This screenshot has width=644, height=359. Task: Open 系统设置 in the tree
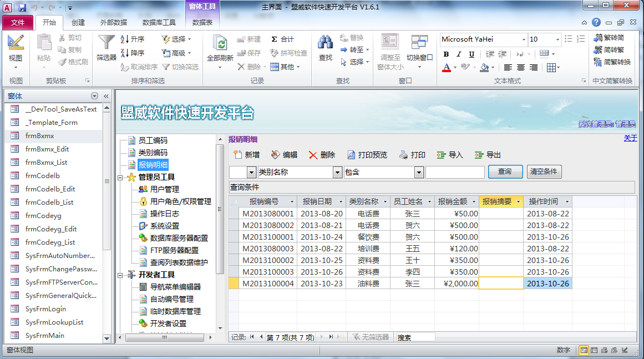[164, 226]
